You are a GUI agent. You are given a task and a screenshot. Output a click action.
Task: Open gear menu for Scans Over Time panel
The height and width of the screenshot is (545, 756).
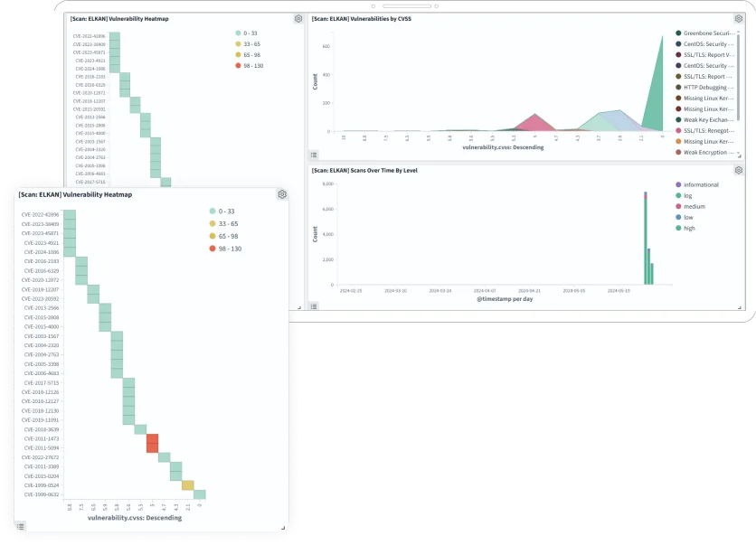tap(739, 170)
